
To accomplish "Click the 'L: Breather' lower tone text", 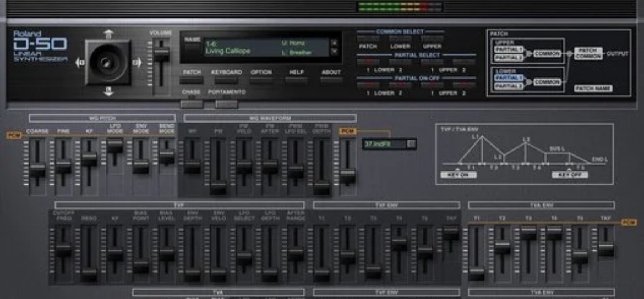I will (x=297, y=53).
